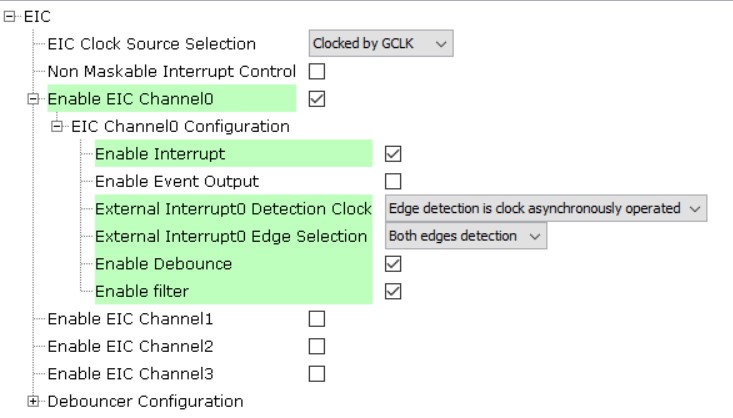Collapse the Enable EIC Channel0 node

point(33,99)
